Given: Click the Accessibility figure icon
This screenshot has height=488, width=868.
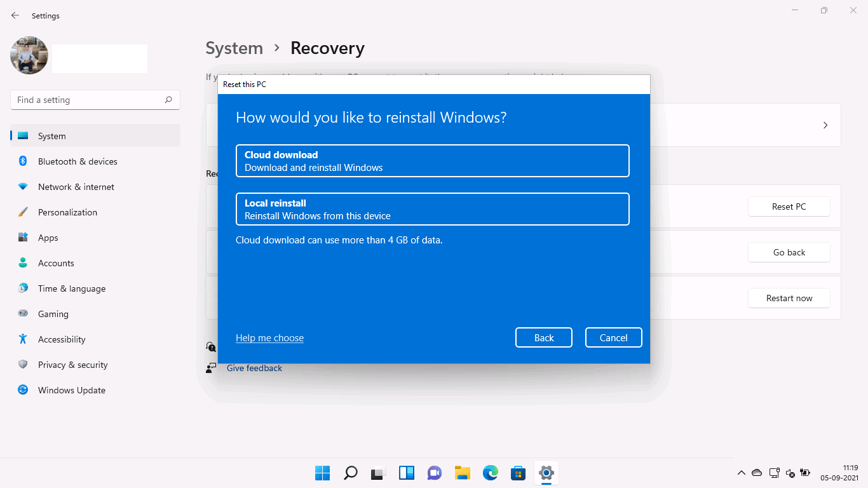Looking at the screenshot, I should point(23,339).
